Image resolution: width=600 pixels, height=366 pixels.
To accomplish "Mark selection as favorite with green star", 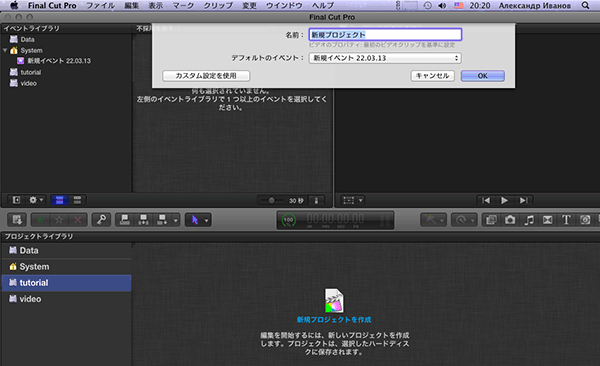I will click(x=41, y=220).
